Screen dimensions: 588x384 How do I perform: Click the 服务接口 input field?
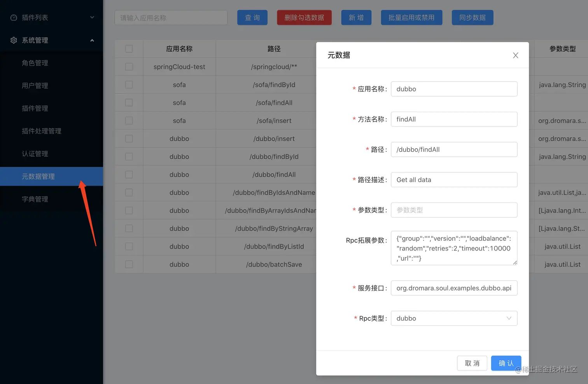point(454,288)
